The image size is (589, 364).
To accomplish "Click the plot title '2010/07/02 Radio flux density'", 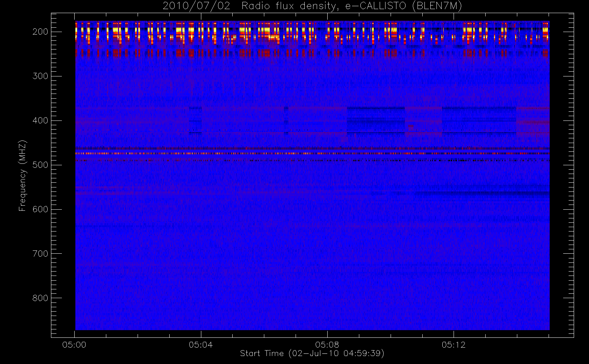I will (x=312, y=6).
